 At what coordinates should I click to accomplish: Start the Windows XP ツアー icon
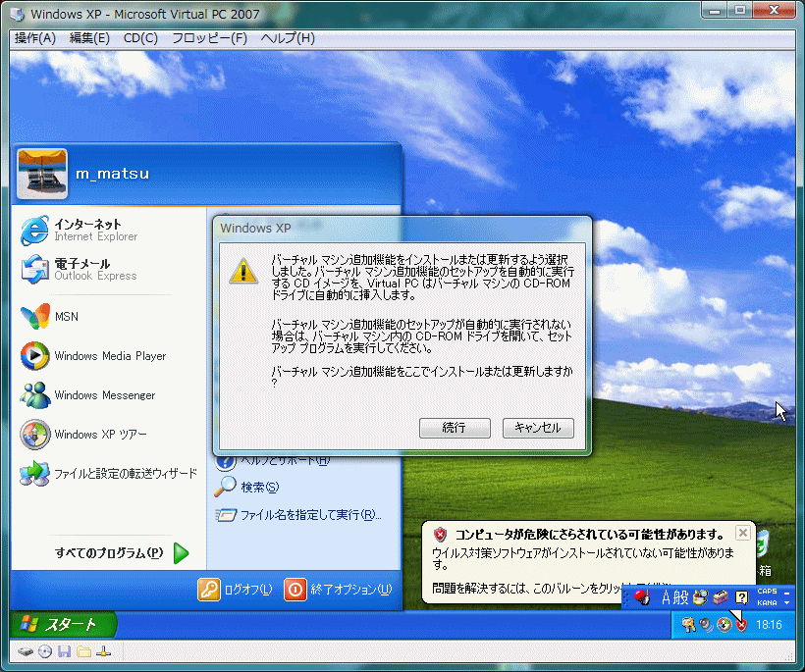tap(35, 435)
